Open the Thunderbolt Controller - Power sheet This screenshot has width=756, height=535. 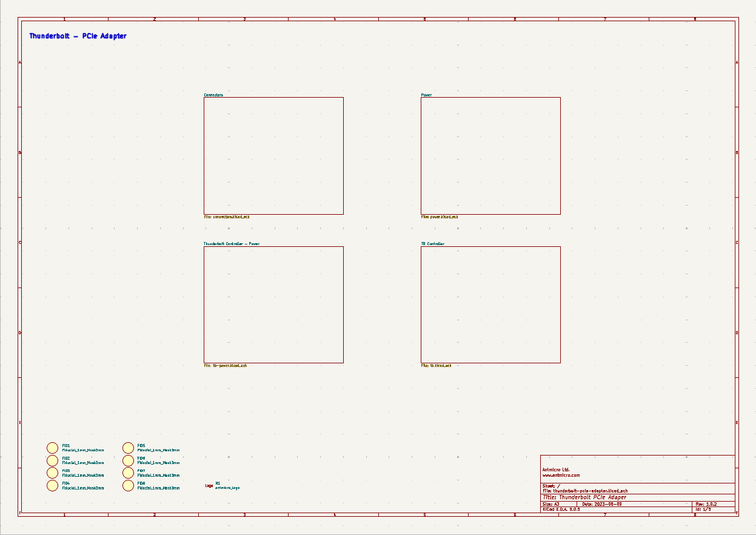(273, 304)
